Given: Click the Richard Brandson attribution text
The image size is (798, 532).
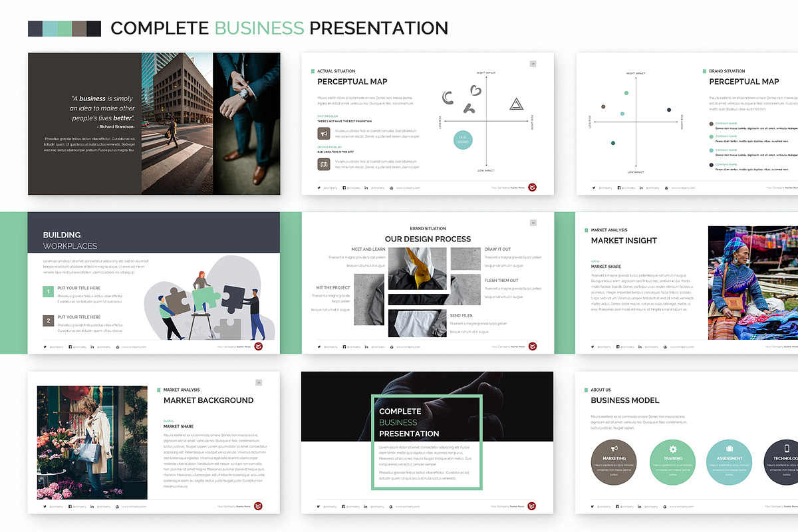Looking at the screenshot, I should 116,126.
